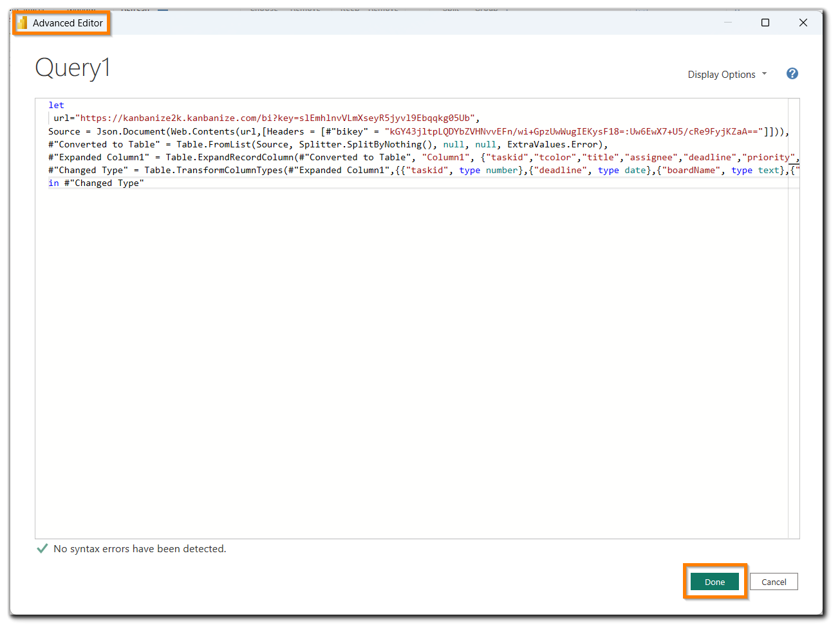Click "No syntax errors have been detected" message
Image resolution: width=840 pixels, height=632 pixels.
tap(140, 549)
